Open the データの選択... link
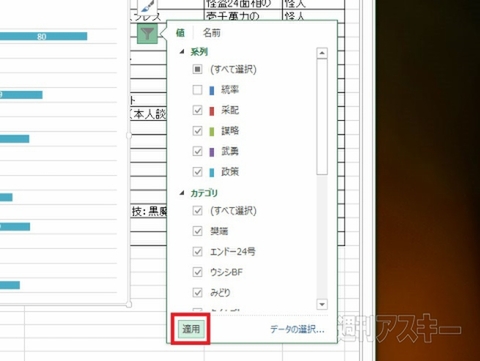Viewport: 480px width, 361px height. coord(297,329)
